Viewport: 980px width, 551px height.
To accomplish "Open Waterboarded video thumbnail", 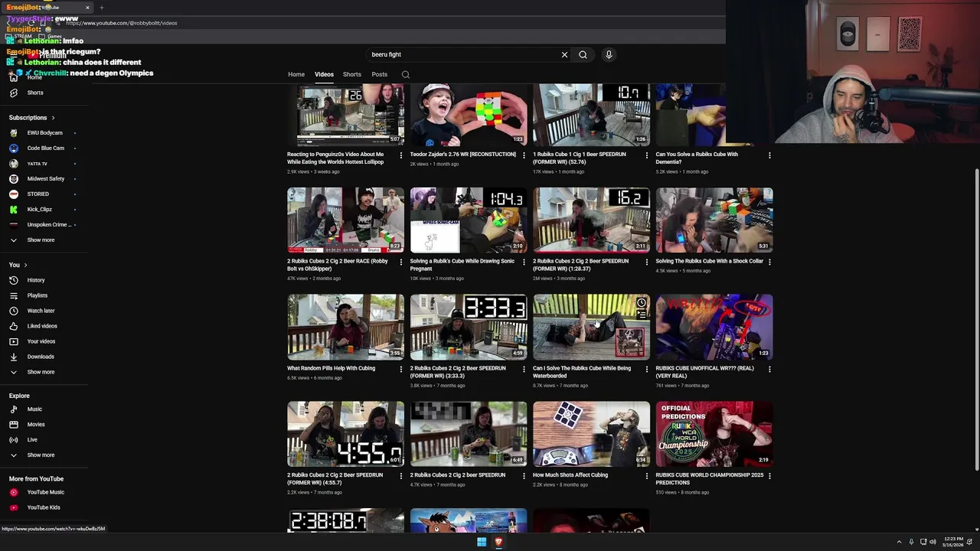I will tap(591, 327).
